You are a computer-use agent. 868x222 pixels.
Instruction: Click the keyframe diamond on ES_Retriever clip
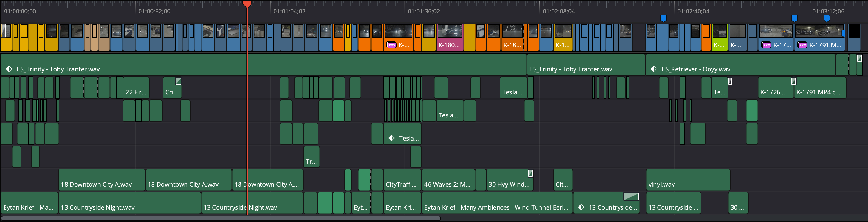point(653,69)
